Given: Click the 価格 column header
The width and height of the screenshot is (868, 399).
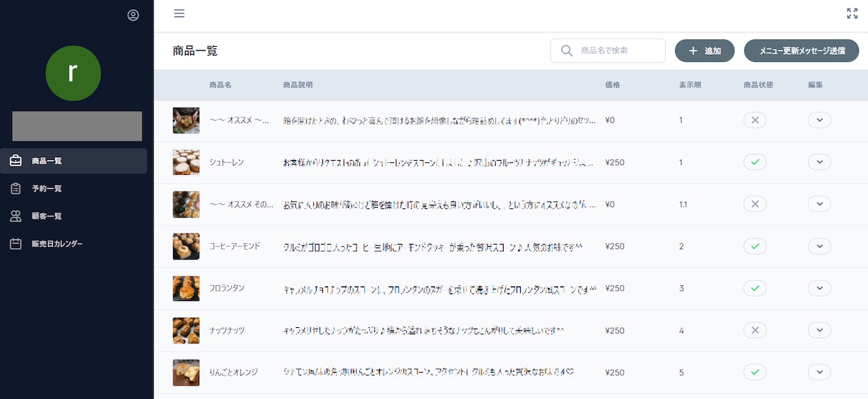Looking at the screenshot, I should click(613, 85).
